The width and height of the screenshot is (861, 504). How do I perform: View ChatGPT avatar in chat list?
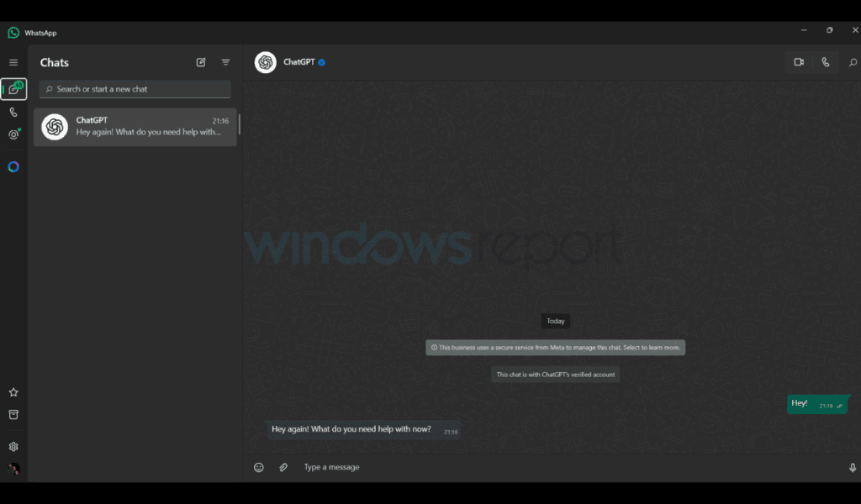click(x=55, y=127)
